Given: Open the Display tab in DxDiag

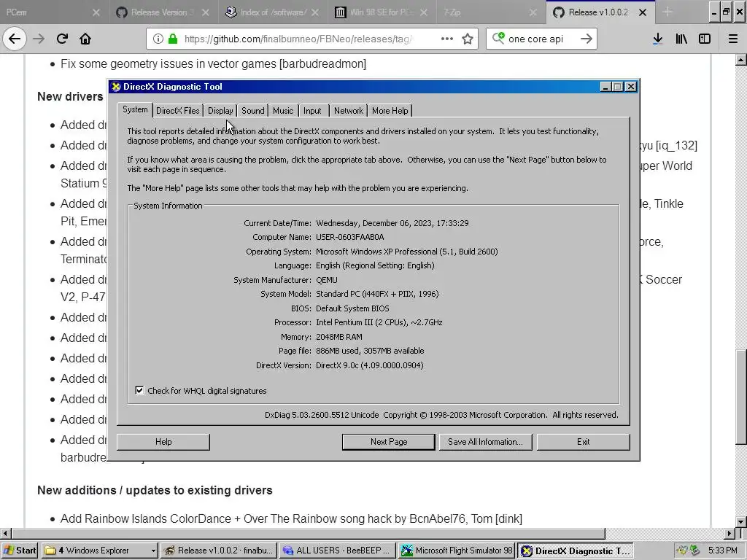Looking at the screenshot, I should pos(220,111).
